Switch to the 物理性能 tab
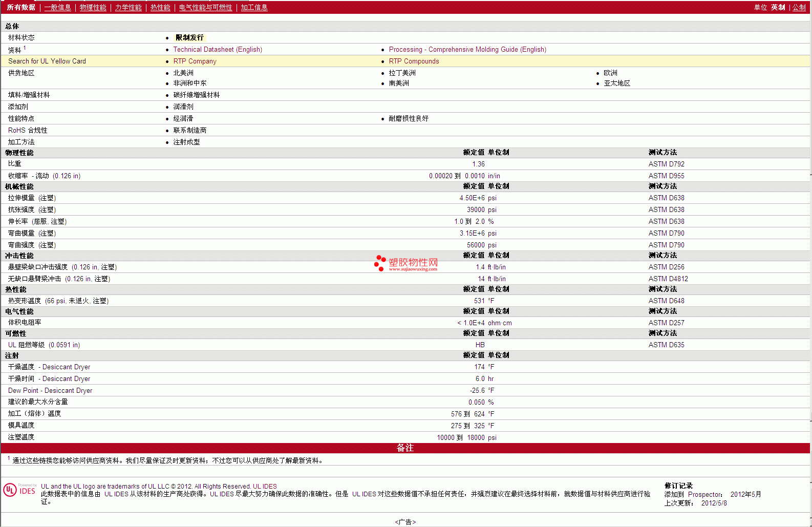This screenshot has width=812, height=527. click(x=93, y=7)
